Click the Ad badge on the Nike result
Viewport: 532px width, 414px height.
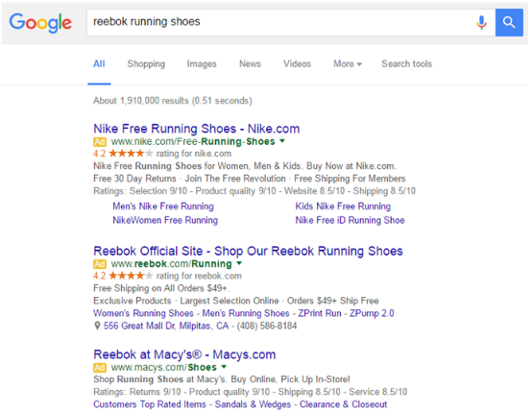coord(100,141)
